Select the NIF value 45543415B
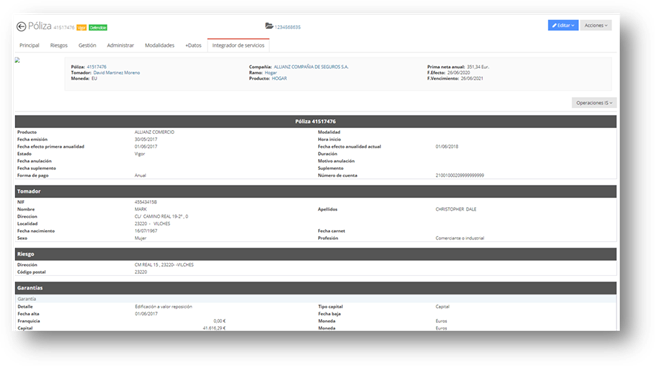This screenshot has width=655, height=366. 146,202
